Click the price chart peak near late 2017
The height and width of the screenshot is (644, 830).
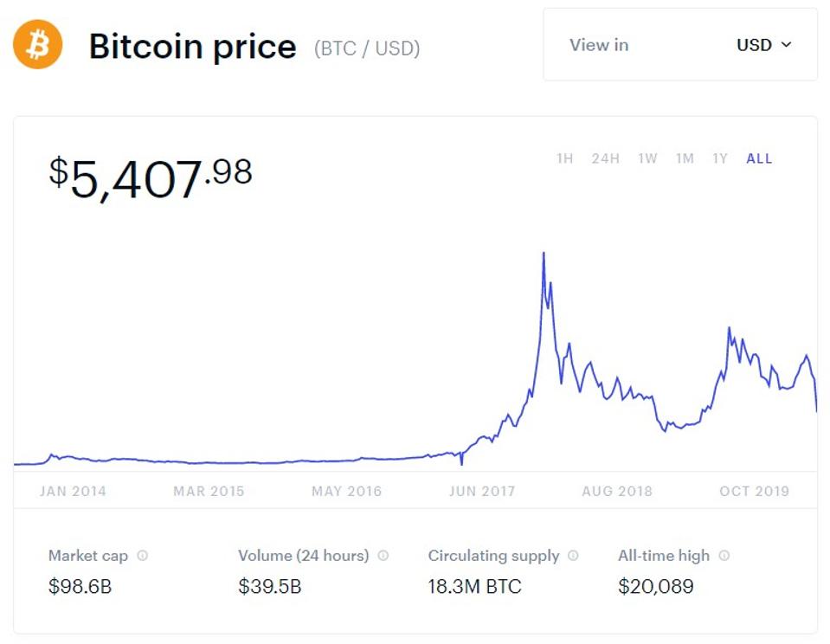click(x=543, y=254)
